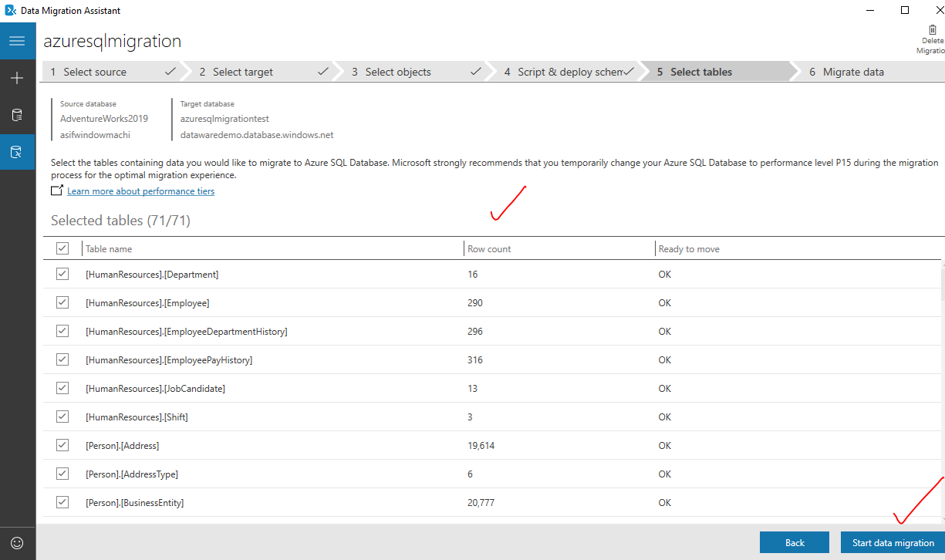Open Learn more about performance tiers link
Image resolution: width=945 pixels, height=560 pixels.
140,191
